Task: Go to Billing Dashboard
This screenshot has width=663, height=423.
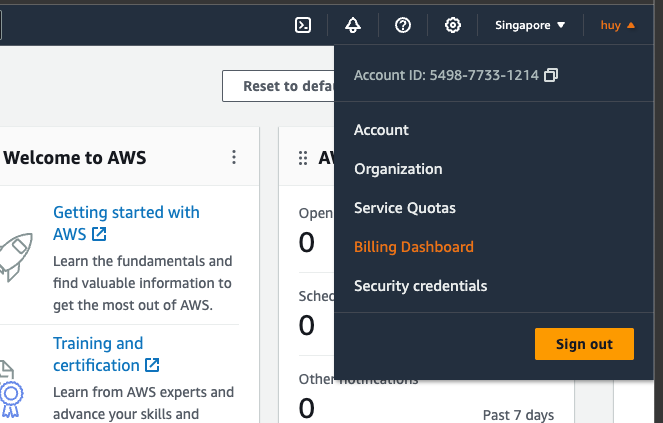Action: point(414,247)
